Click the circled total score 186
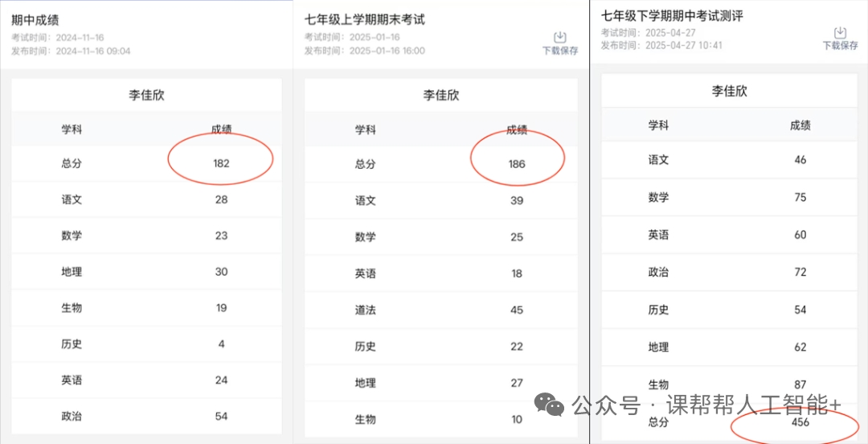 pos(517,164)
